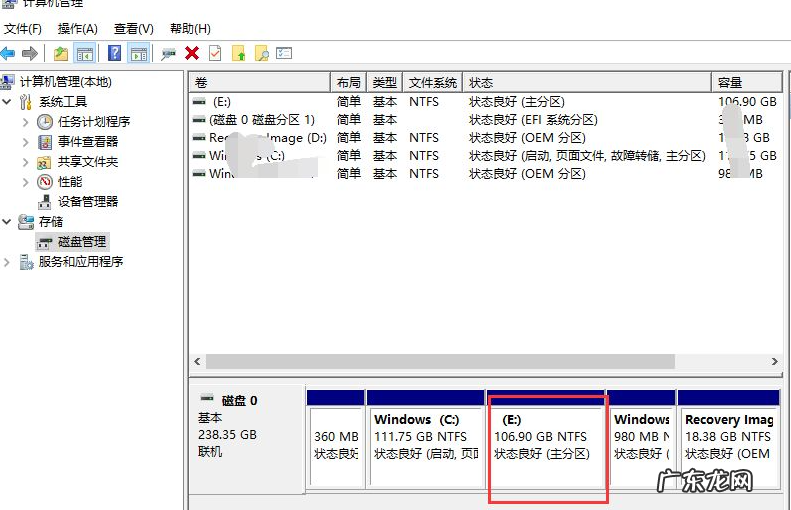
Task: Collapse 系统工具 tree node
Action: [x=7, y=101]
